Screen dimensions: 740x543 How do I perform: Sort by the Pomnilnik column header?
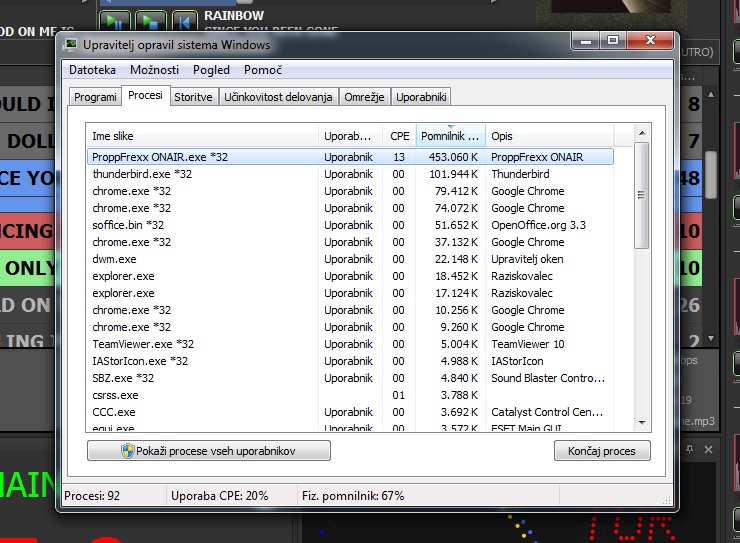(450, 136)
